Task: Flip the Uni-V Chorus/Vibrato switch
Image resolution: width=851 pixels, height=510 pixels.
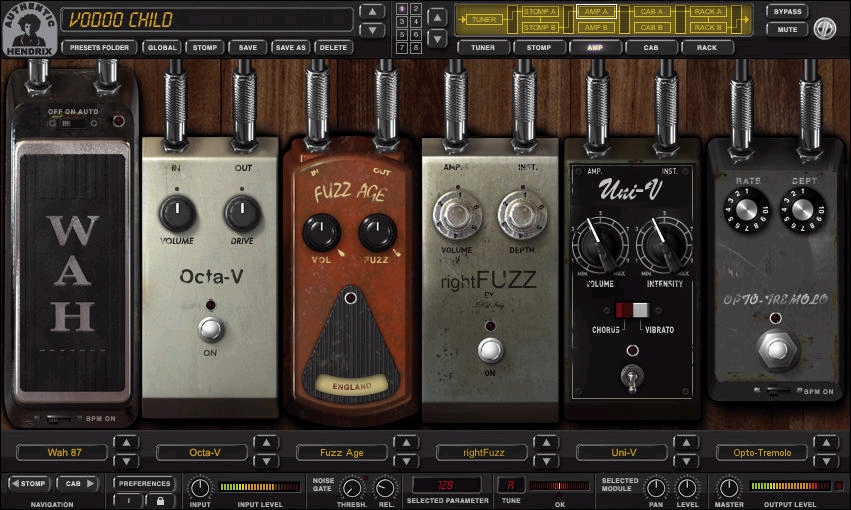Action: coord(632,310)
